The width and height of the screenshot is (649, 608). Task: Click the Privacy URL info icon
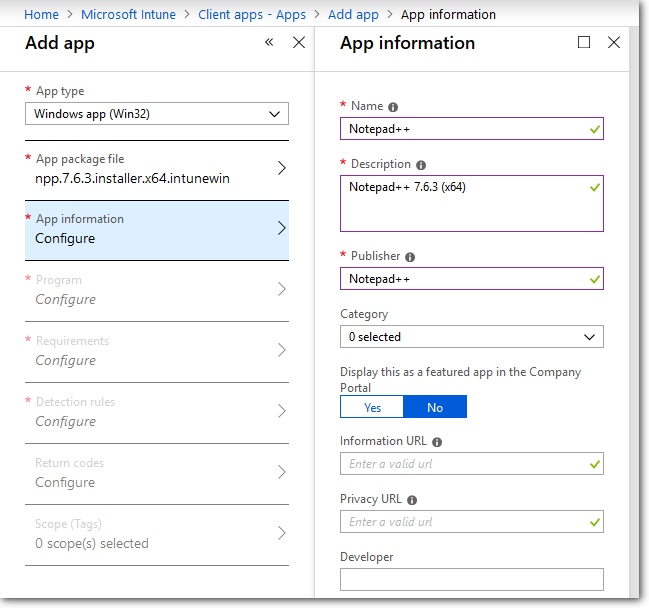click(412, 500)
